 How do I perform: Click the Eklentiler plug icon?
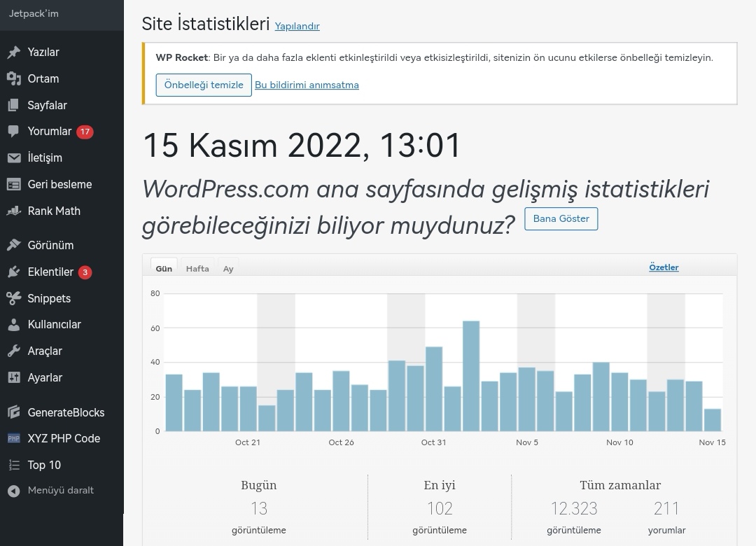tap(14, 272)
